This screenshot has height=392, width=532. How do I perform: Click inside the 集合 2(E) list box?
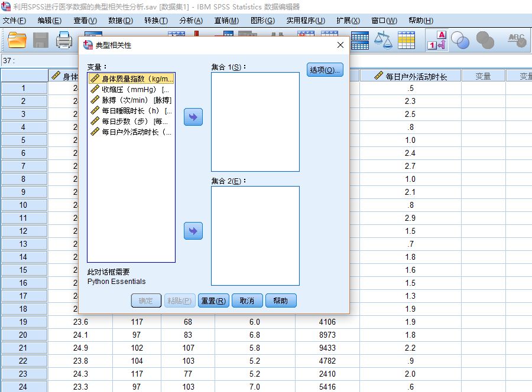coord(255,236)
